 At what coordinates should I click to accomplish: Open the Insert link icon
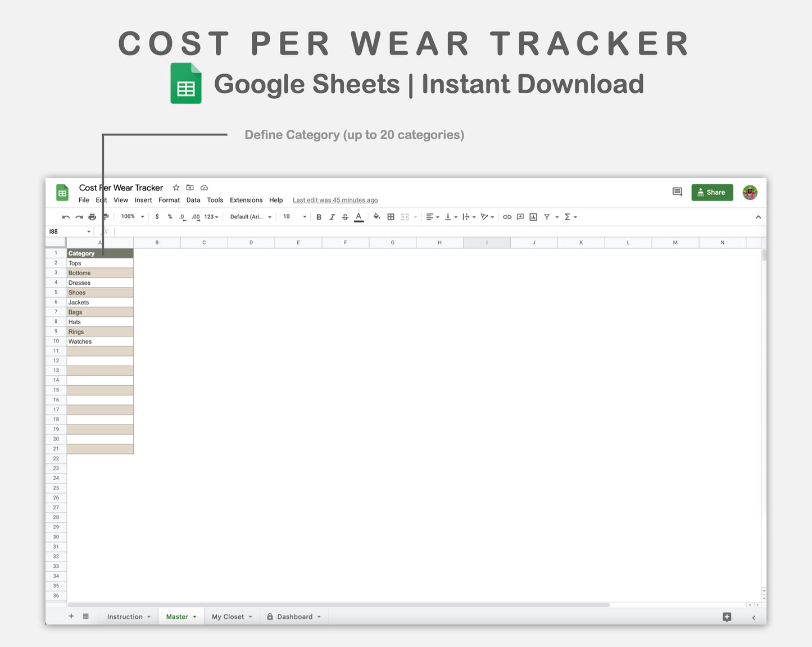(x=507, y=217)
